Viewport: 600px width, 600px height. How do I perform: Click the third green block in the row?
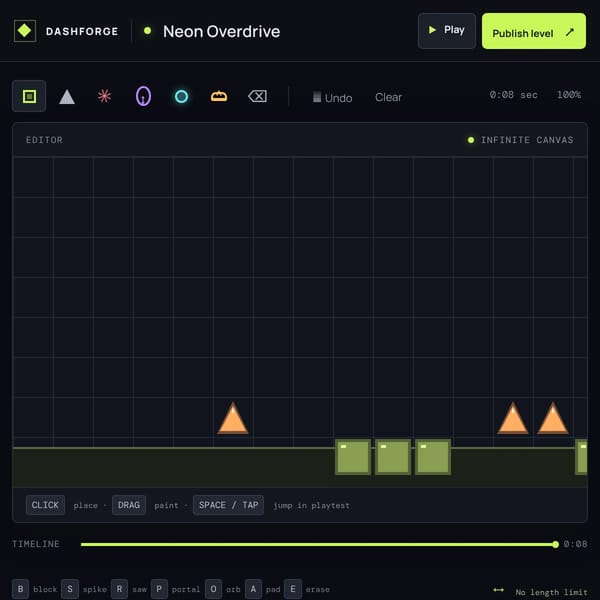[x=433, y=457]
